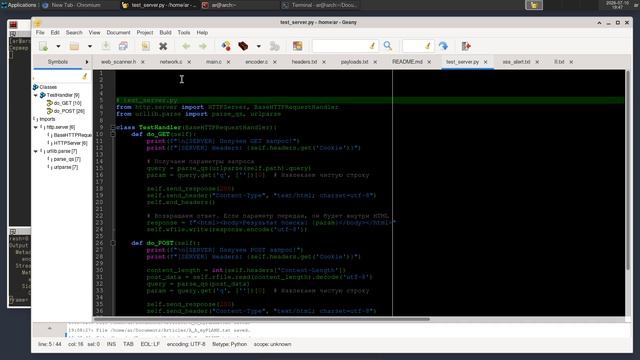The width and height of the screenshot is (640, 360).
Task: Select do_POST [26] in symbol tree
Action: tap(69, 111)
